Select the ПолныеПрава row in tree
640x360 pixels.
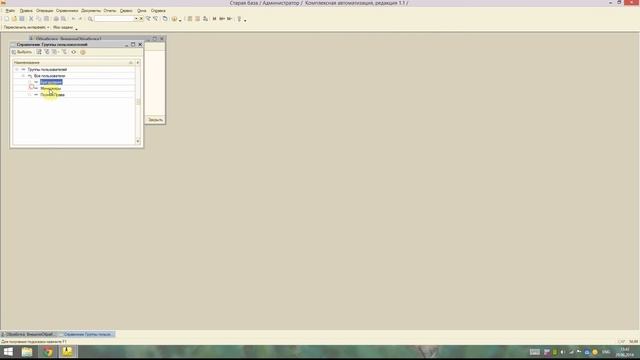point(52,95)
